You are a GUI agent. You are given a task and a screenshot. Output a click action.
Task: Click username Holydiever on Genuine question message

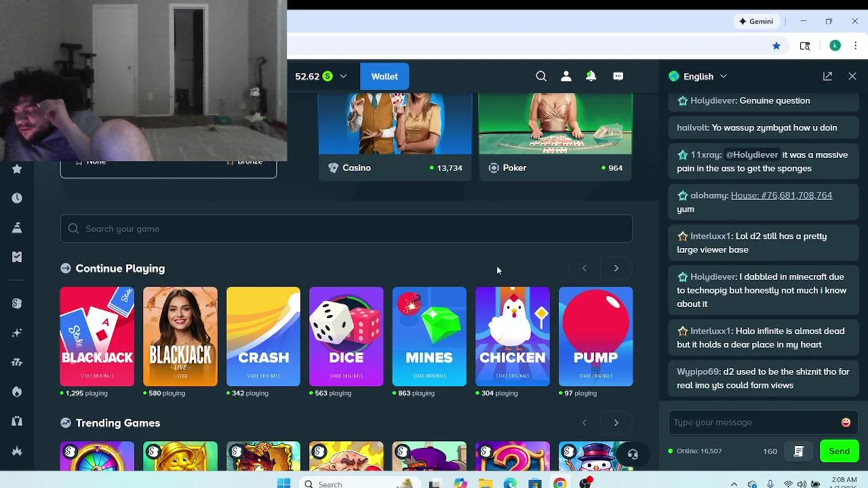(713, 100)
